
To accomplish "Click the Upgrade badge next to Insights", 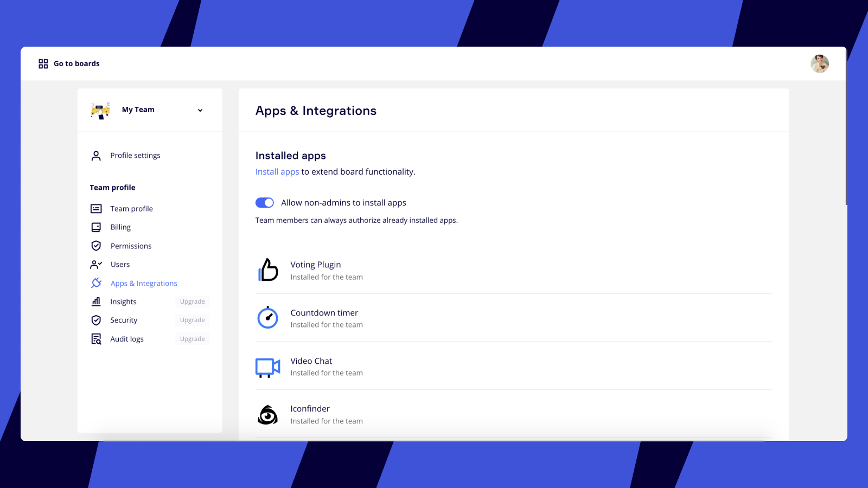I will point(192,301).
